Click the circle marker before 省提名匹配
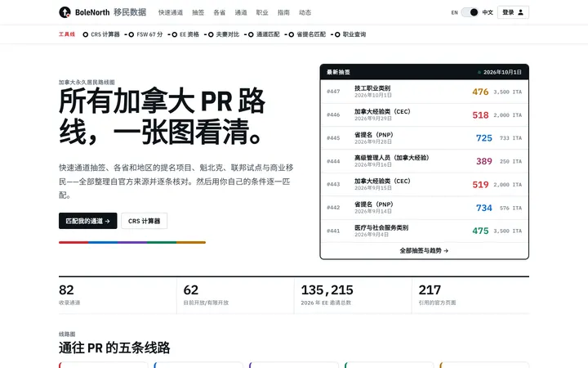588x368 pixels. coord(292,34)
